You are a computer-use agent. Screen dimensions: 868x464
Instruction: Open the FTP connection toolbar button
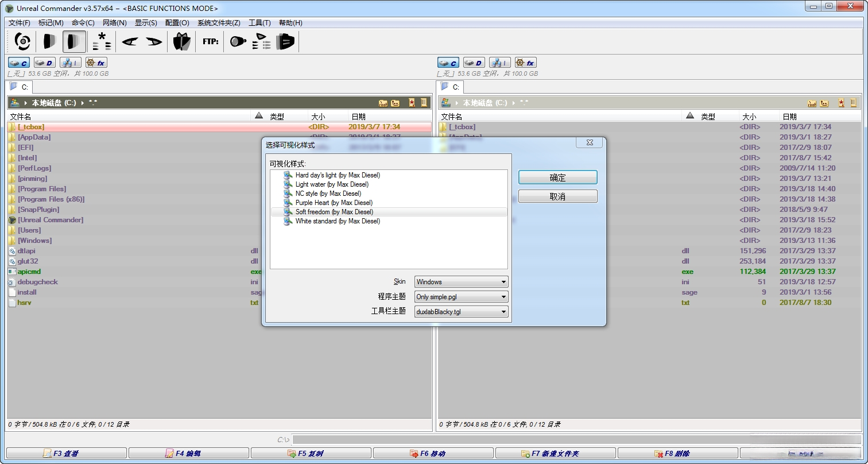[x=211, y=41]
